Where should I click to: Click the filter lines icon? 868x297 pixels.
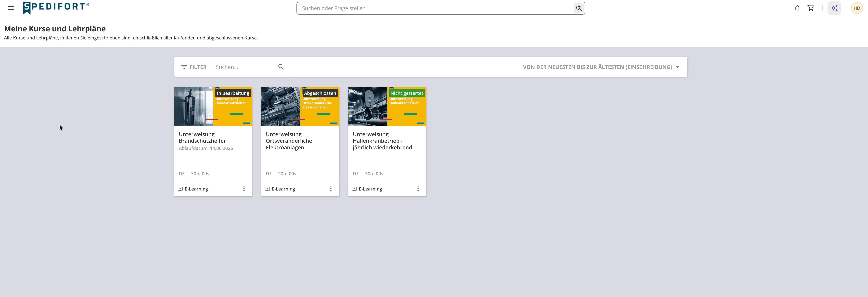point(184,67)
